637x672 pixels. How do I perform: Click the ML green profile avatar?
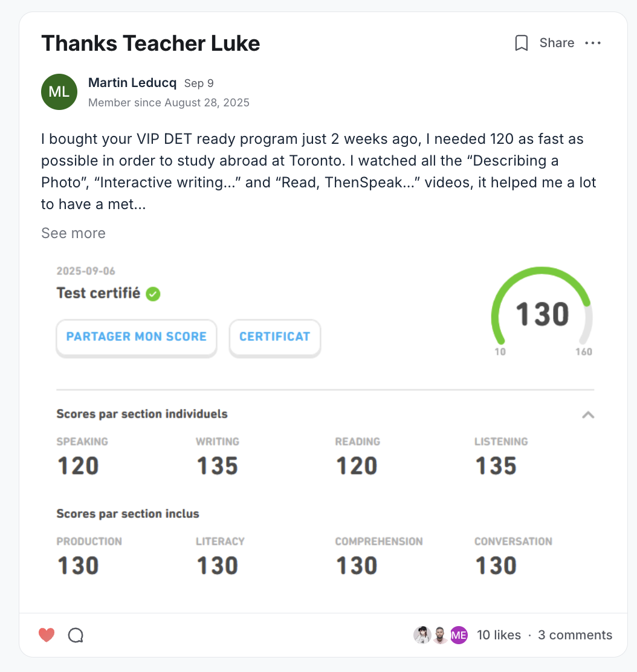pos(59,92)
